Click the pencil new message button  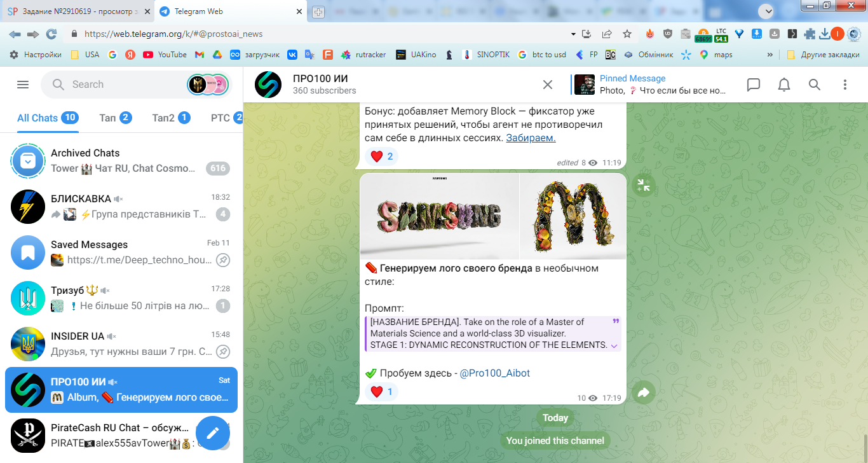pos(213,433)
